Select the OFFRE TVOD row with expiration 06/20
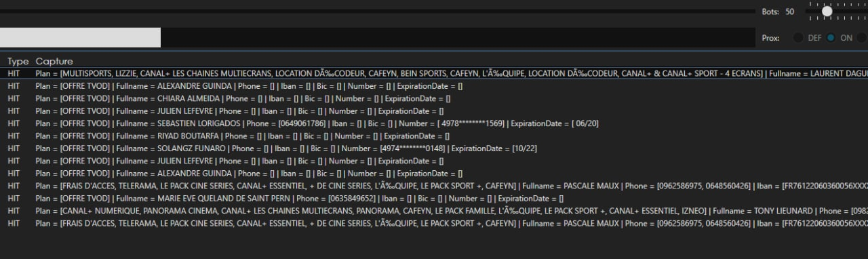868x259 pixels. coord(434,123)
